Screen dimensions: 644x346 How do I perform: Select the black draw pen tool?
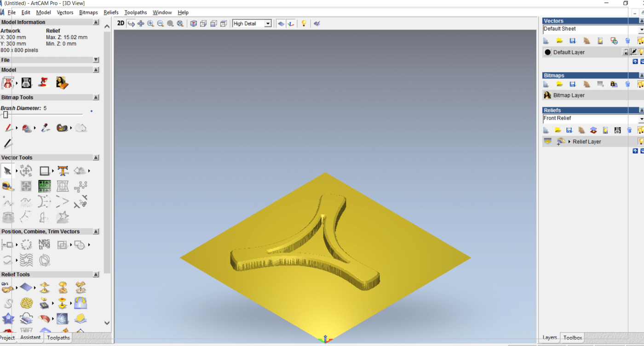coord(8,143)
